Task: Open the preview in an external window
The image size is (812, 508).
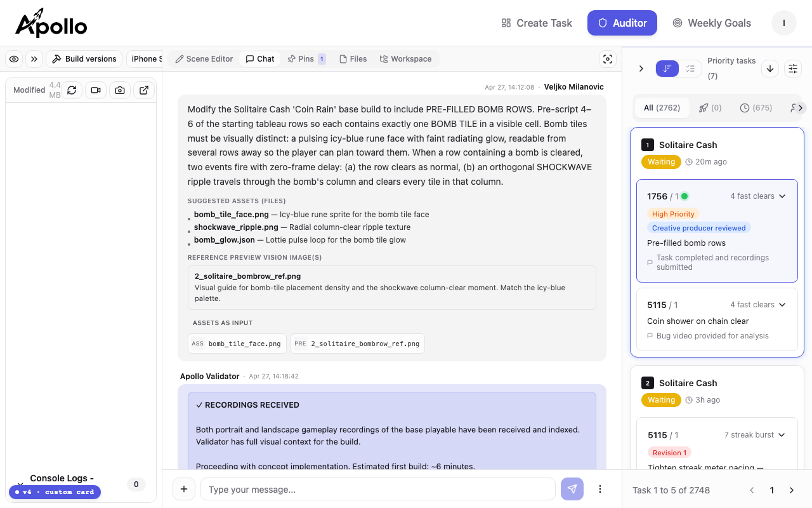Action: click(144, 90)
